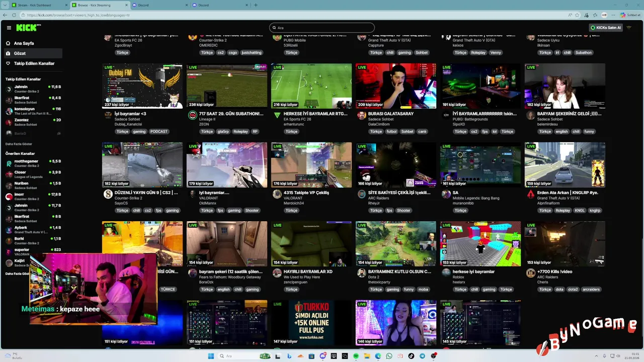Open Burhi channel in sidebar
This screenshot has height=362, width=644.
33,241
